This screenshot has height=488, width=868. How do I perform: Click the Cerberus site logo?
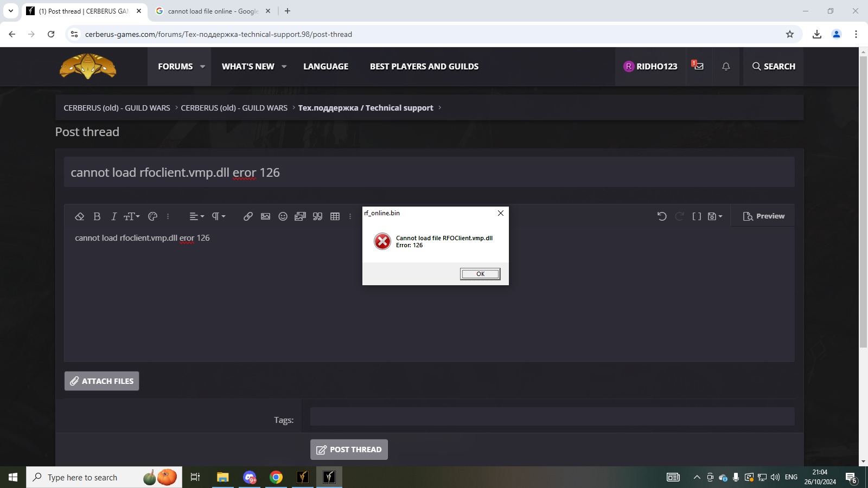(88, 66)
